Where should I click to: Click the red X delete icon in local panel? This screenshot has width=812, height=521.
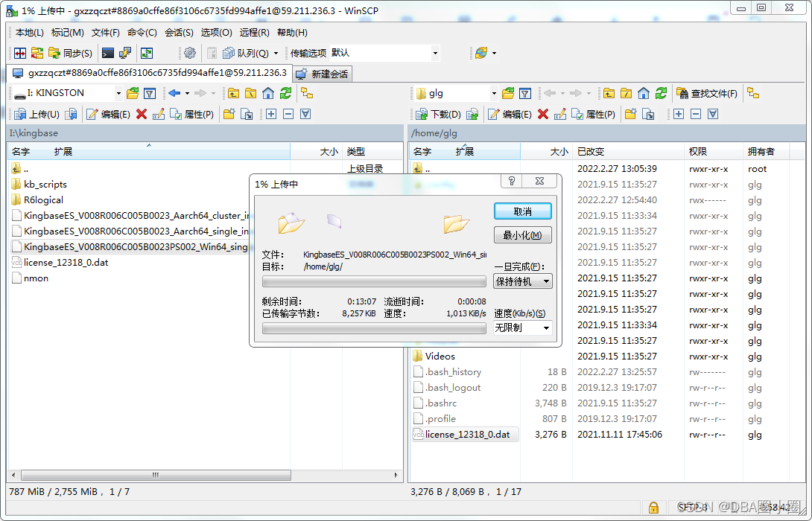click(x=142, y=114)
